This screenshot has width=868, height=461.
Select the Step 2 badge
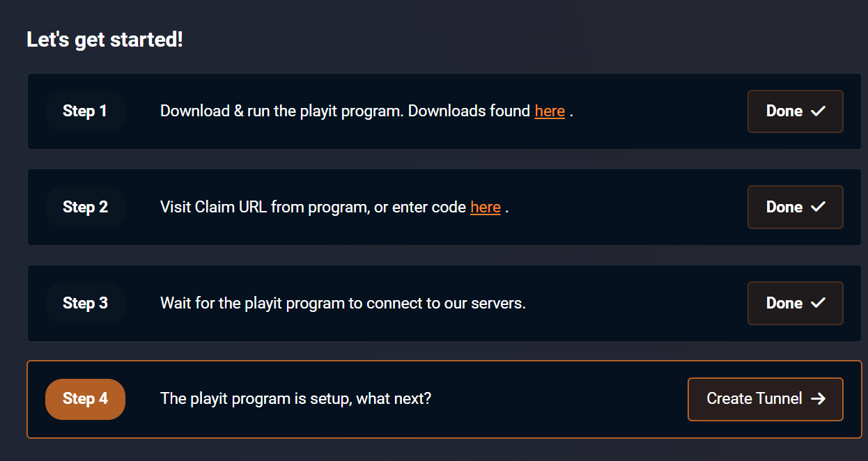[85, 207]
